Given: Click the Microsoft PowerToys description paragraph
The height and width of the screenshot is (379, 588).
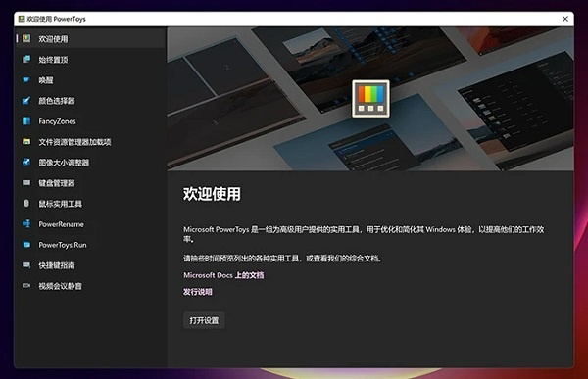Looking at the screenshot, I should click(x=364, y=234).
